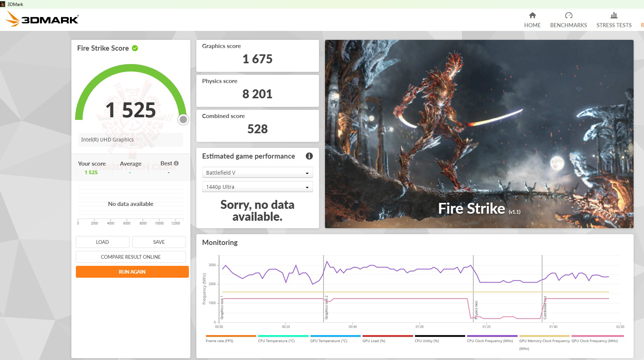
Task: Click the Fire Strike Score heading
Action: coord(103,48)
